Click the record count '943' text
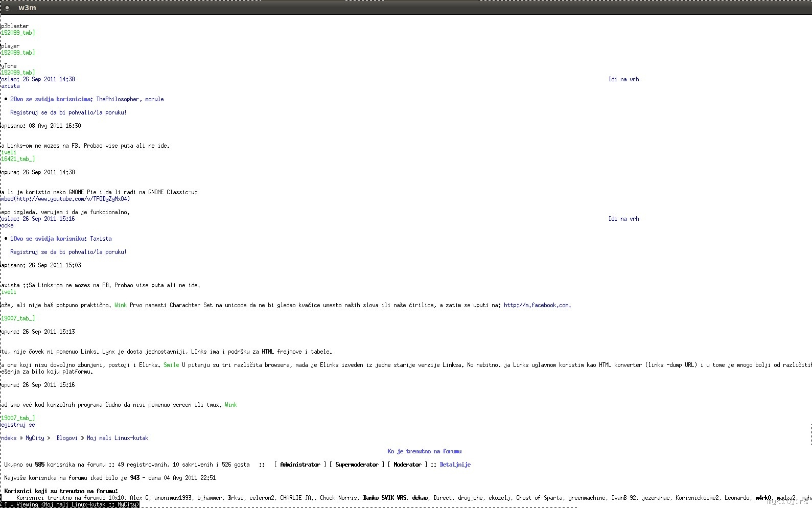 (135, 478)
